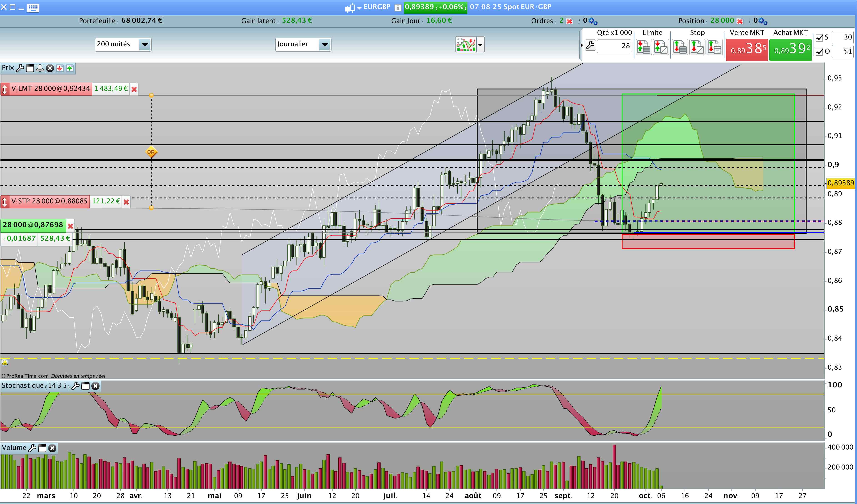
Task: Cancel the V:LMT 0,92434 limit order
Action: click(134, 89)
